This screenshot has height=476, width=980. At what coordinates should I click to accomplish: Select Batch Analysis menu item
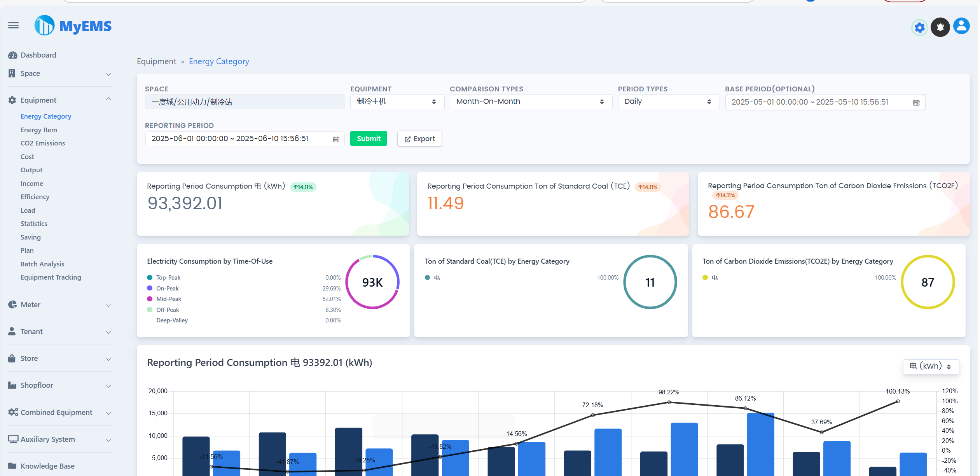tap(42, 264)
